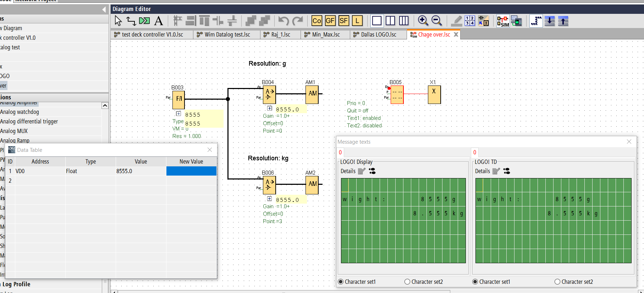Open the SF special functions list
The width and height of the screenshot is (644, 293).
343,21
